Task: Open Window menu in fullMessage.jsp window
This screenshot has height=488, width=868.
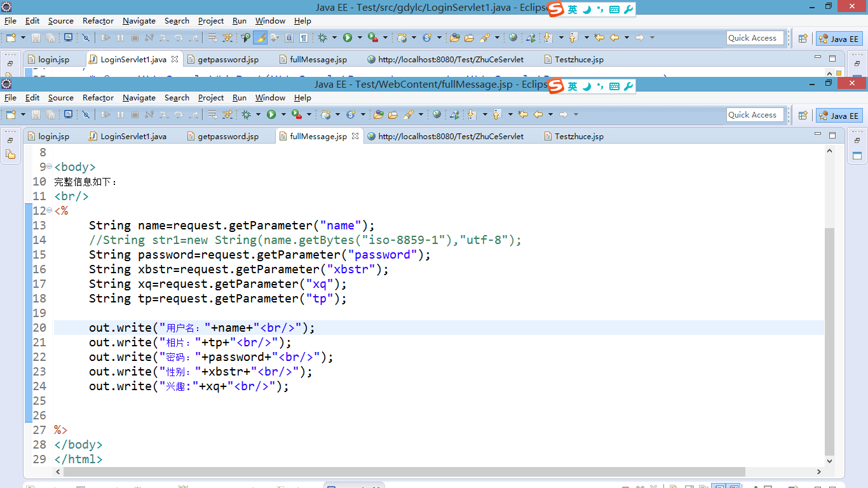Action: (270, 98)
